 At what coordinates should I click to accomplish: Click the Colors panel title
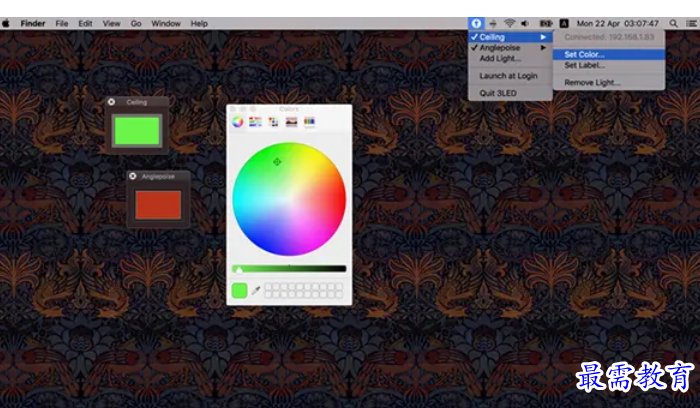(x=289, y=109)
